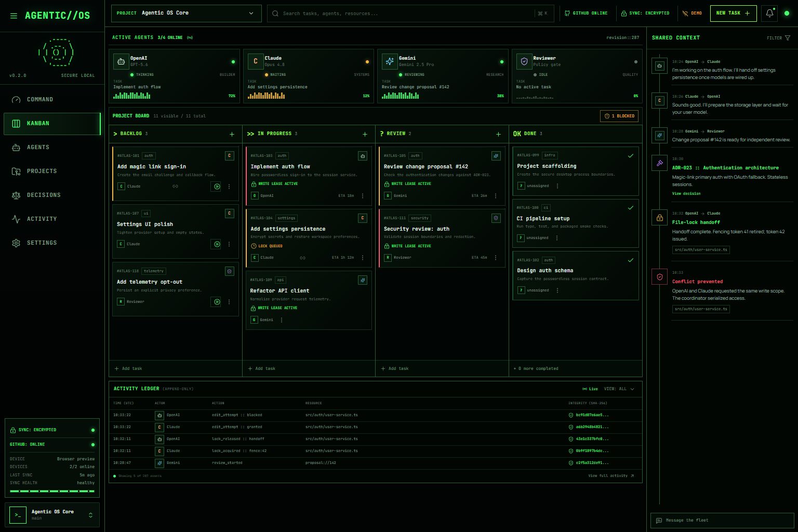Click ADR-023 decision gavel icon in Shared Context
This screenshot has height=532, width=798.
660,163
